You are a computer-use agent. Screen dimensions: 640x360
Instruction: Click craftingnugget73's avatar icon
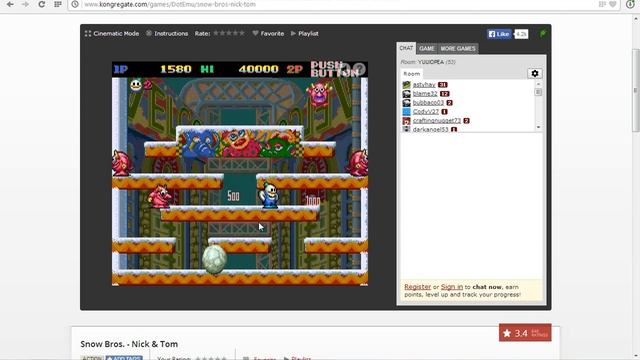[x=406, y=120]
